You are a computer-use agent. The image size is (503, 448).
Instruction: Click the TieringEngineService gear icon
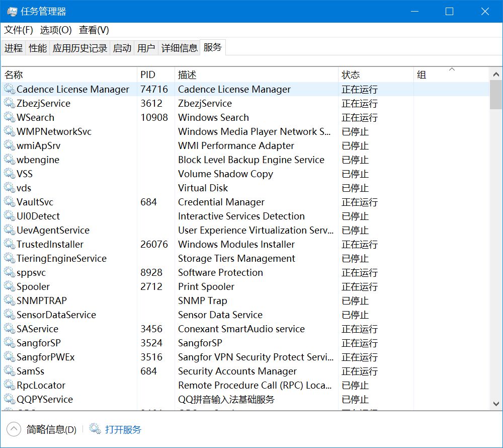pyautogui.click(x=9, y=258)
